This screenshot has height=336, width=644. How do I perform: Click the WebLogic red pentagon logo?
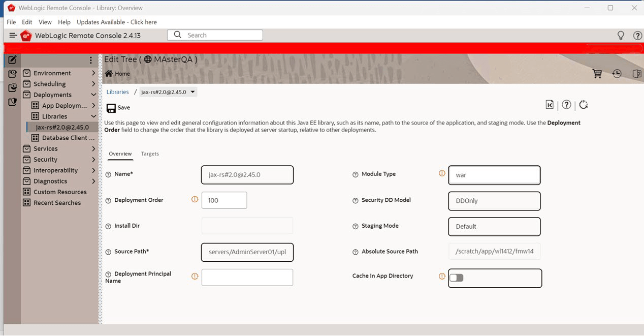[26, 36]
